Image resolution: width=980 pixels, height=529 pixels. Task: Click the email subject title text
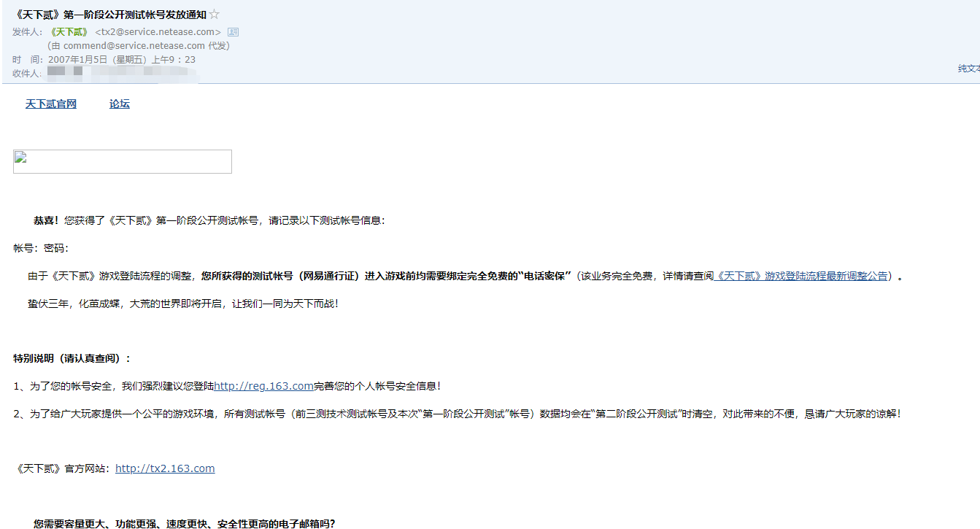[109, 15]
